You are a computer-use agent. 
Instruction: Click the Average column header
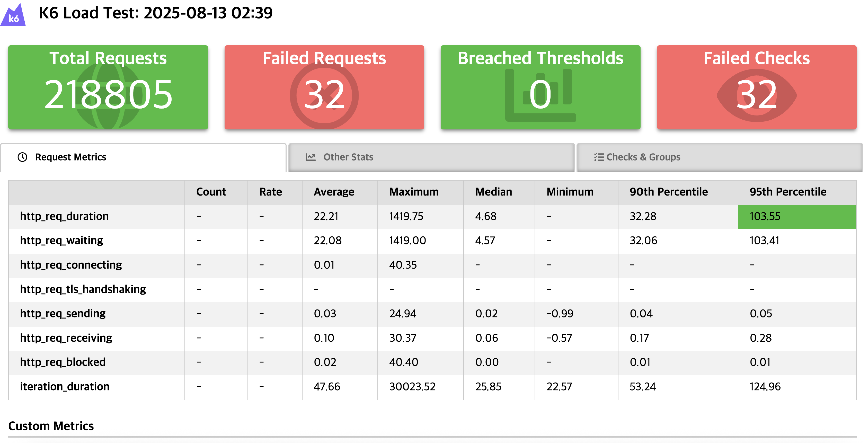tap(334, 192)
